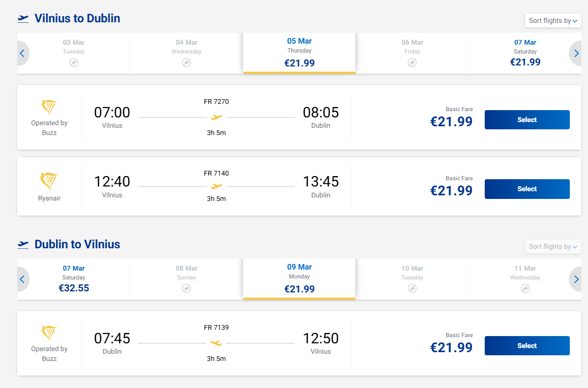
Task: Click the harp logo on flight FR 7139
Action: pyautogui.click(x=49, y=333)
